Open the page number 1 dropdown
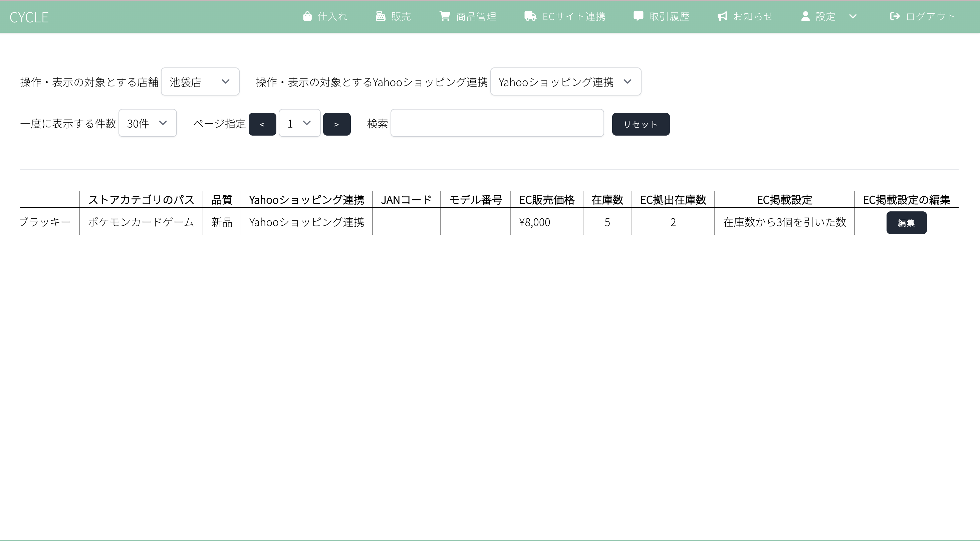 [299, 123]
